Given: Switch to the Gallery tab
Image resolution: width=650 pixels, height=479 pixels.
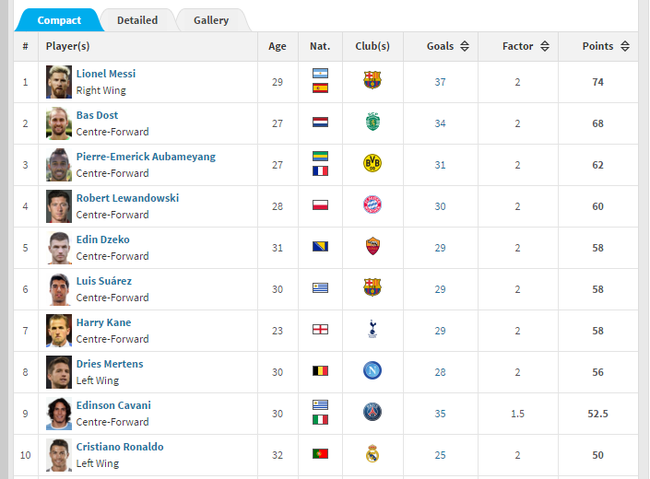Looking at the screenshot, I should tap(211, 20).
